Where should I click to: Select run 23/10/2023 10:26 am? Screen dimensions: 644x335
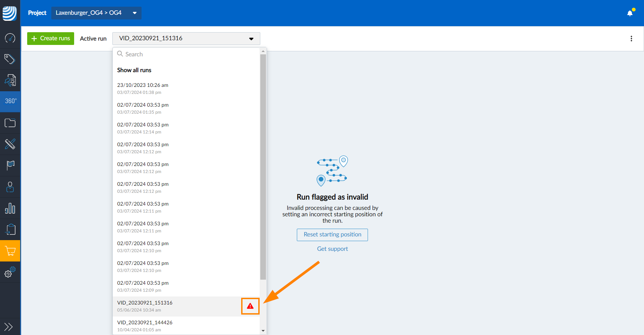pos(186,89)
